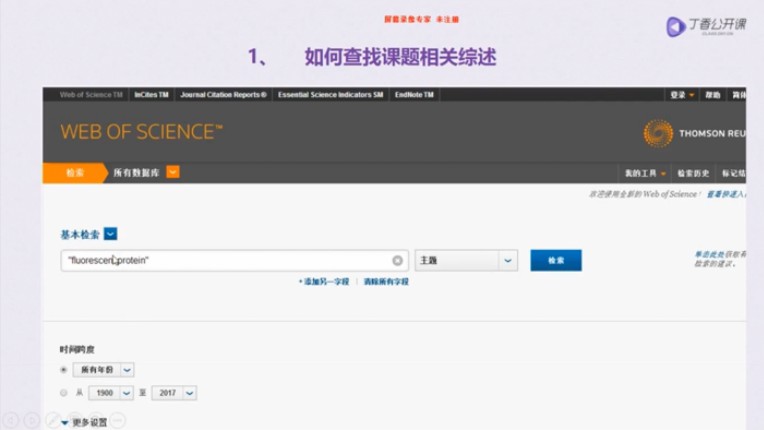
Task: Click the 丁香公开课 logo icon
Action: pyautogui.click(x=675, y=26)
